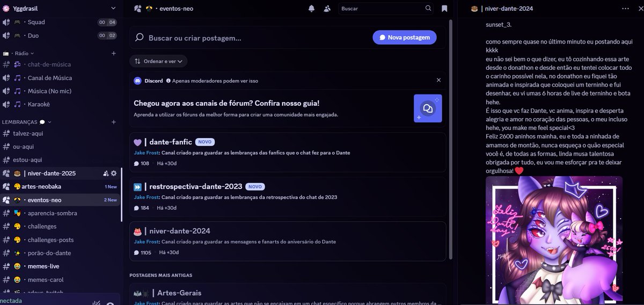Click the forum icon beside eventos-neo header
Viewport: 644px width, 305px height.
[137, 9]
